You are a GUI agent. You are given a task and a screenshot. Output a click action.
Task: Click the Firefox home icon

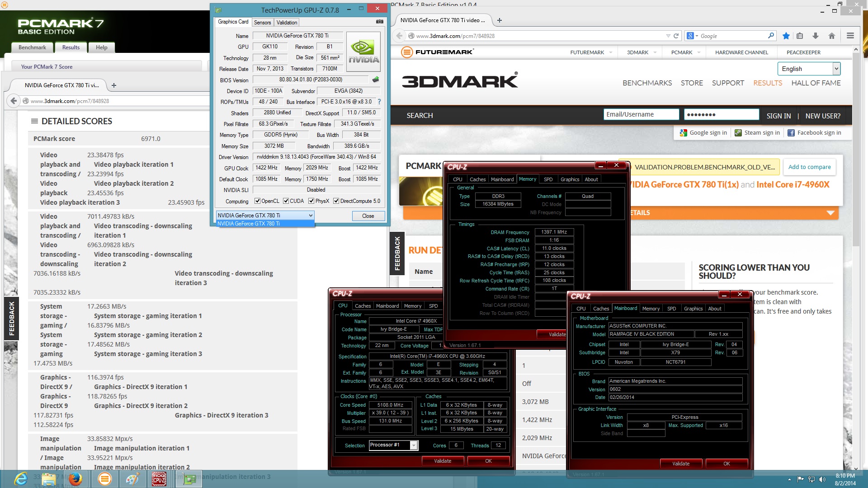point(832,36)
